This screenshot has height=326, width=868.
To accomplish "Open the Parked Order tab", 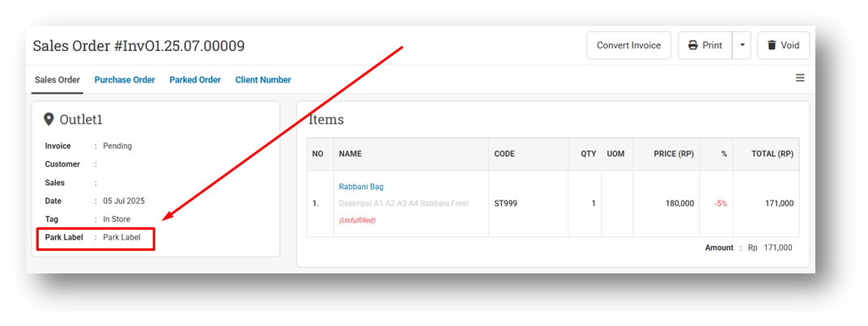I will (x=195, y=80).
